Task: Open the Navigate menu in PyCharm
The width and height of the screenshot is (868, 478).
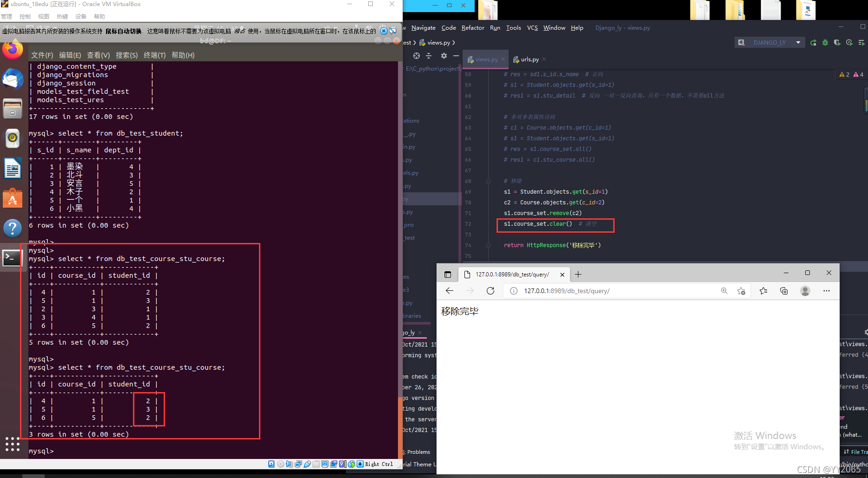Action: click(423, 28)
